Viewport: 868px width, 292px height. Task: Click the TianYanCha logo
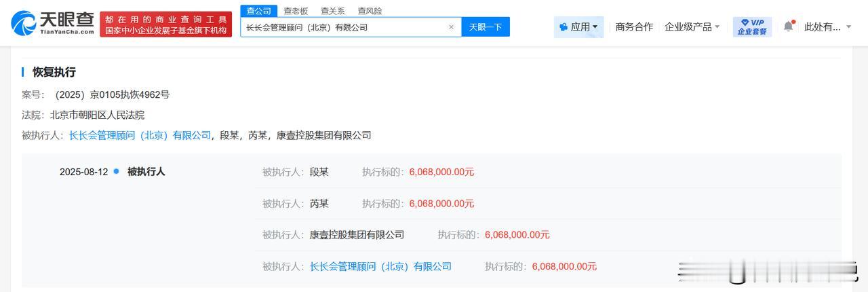click(x=52, y=24)
